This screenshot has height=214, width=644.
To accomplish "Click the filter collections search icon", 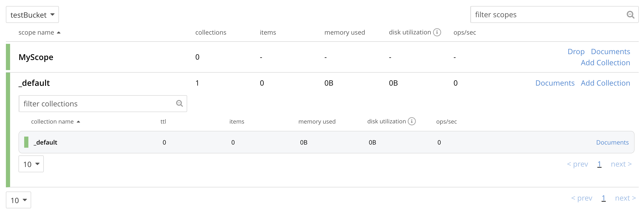I will pos(179,103).
